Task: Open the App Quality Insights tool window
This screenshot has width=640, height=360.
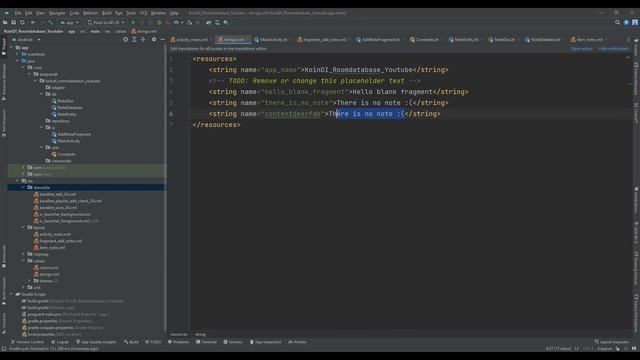Action: (x=96, y=342)
